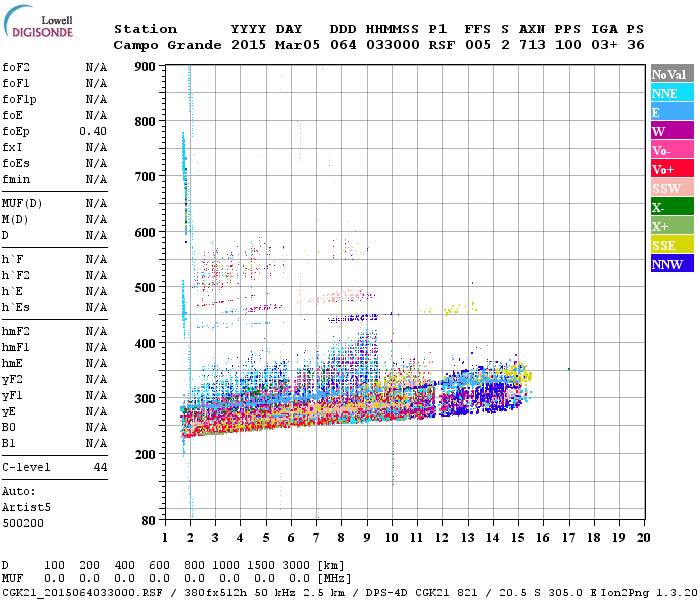Click the fmin parameter label
The height and width of the screenshot is (600, 700).
(16, 179)
